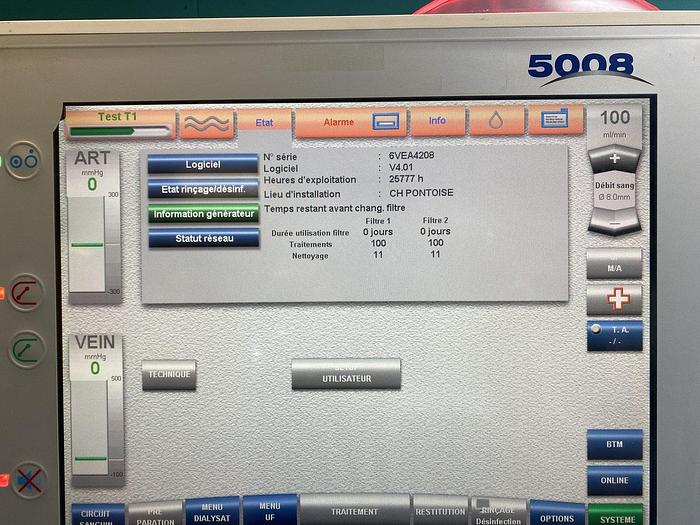The image size is (700, 525).
Task: Click the green venous clamp hardware key
Action: tap(27, 349)
